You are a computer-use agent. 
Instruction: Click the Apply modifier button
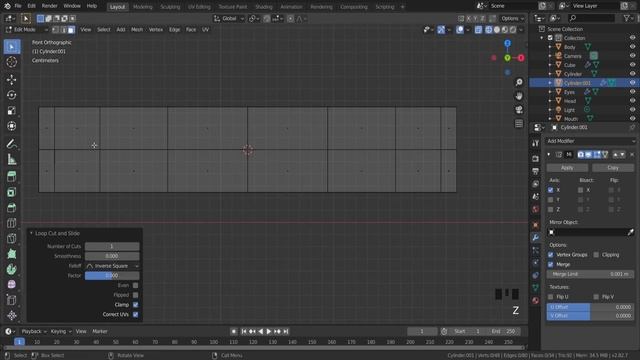(x=567, y=168)
